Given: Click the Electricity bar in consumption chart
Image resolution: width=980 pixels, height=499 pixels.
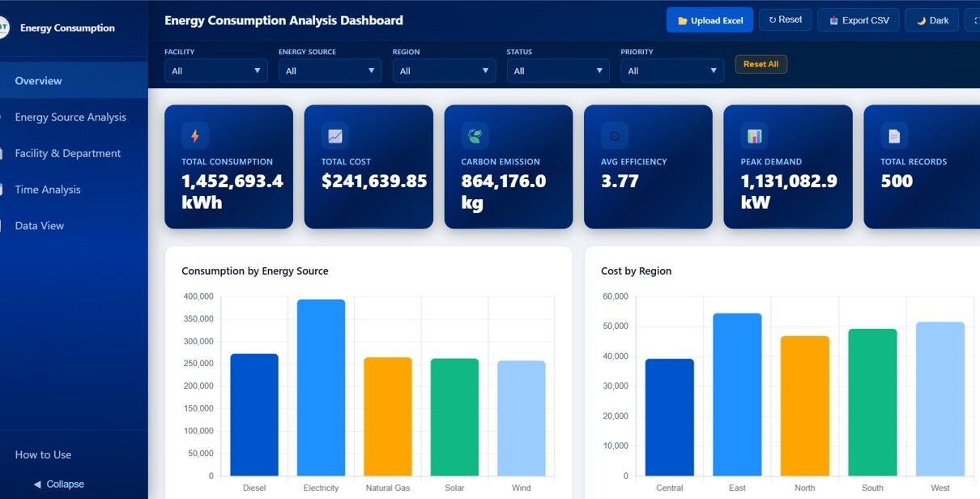Looking at the screenshot, I should coord(321,387).
